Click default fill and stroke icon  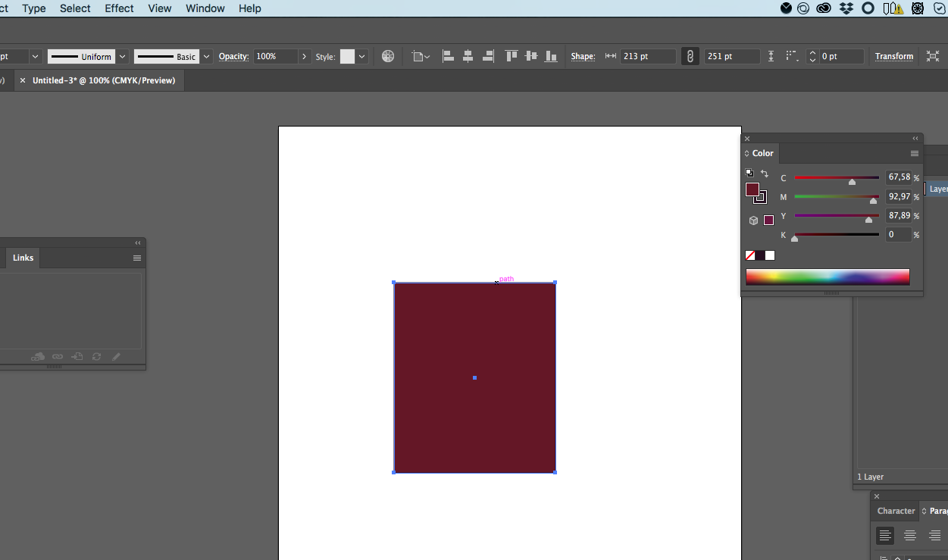[x=749, y=174]
